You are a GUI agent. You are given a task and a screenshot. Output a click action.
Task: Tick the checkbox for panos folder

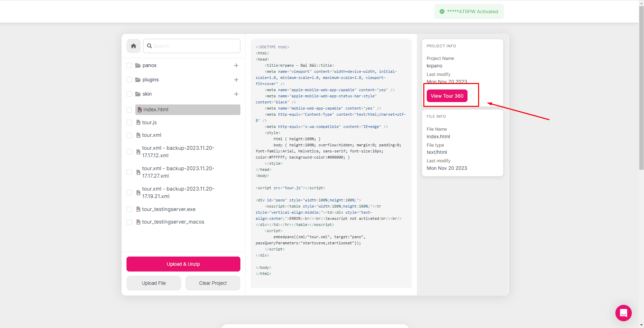[x=129, y=65]
